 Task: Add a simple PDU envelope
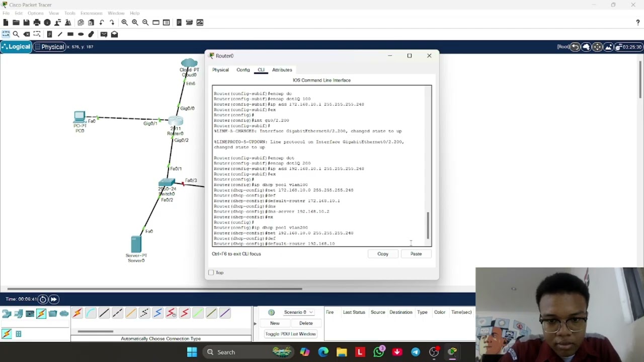click(104, 34)
